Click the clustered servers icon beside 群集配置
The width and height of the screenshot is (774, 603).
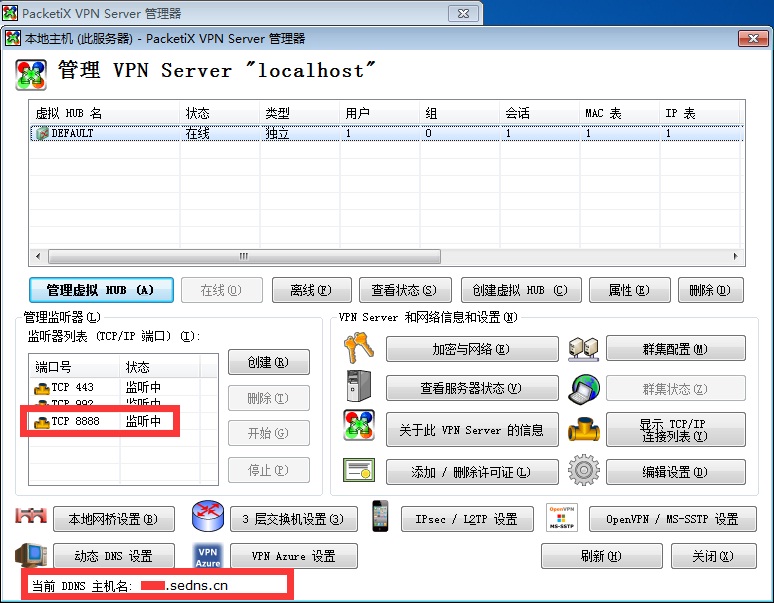click(x=583, y=348)
